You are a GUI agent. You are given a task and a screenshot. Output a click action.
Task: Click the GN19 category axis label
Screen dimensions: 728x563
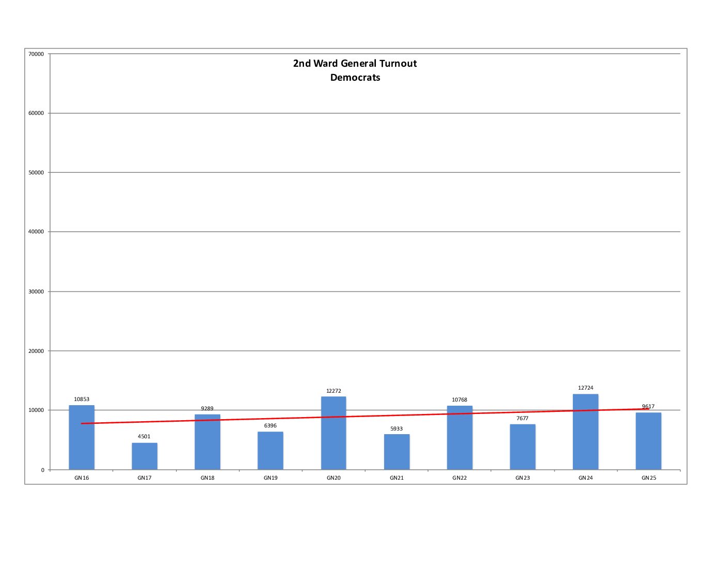(270, 478)
